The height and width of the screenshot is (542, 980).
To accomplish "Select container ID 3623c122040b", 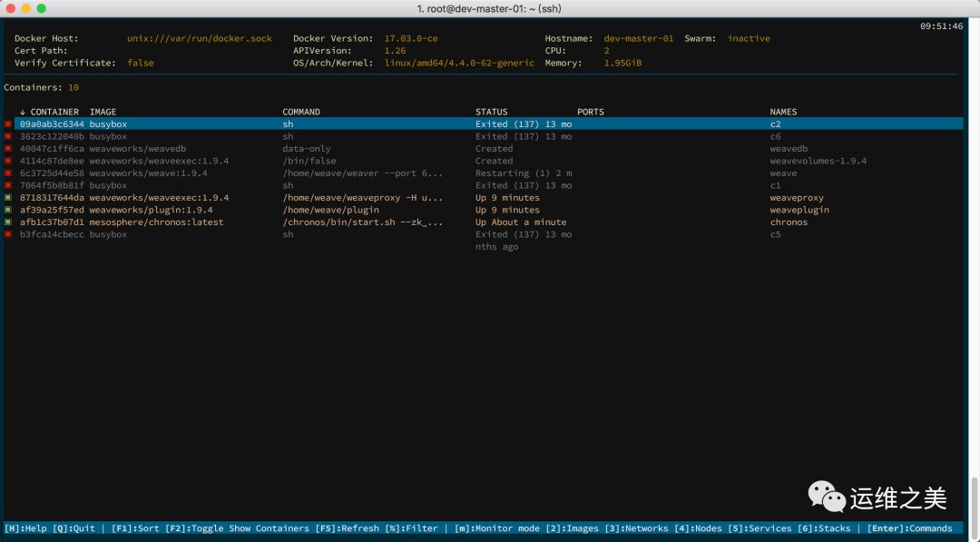I will click(52, 136).
